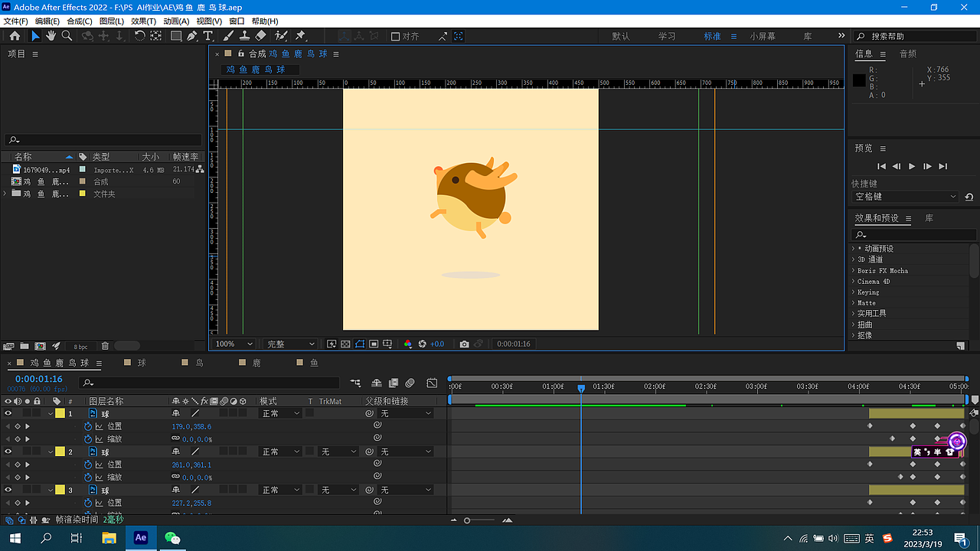Click the composition mini-flowchart icon
The image size is (980, 551).
[x=355, y=383]
